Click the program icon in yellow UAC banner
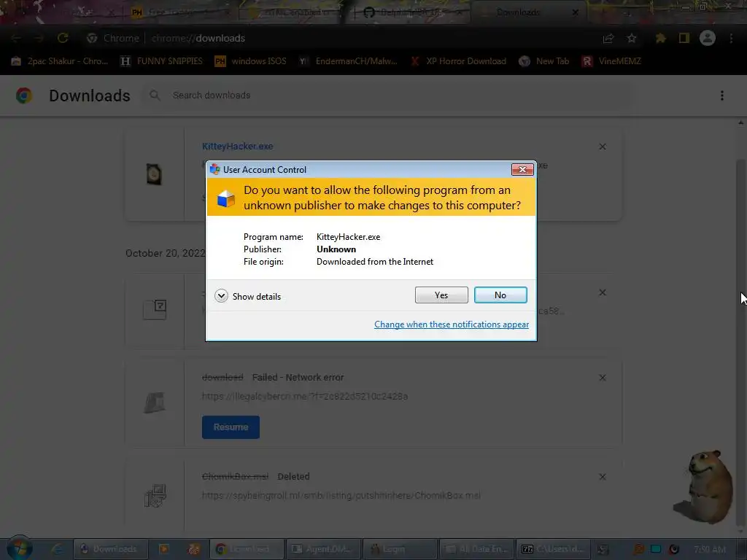 (226, 198)
